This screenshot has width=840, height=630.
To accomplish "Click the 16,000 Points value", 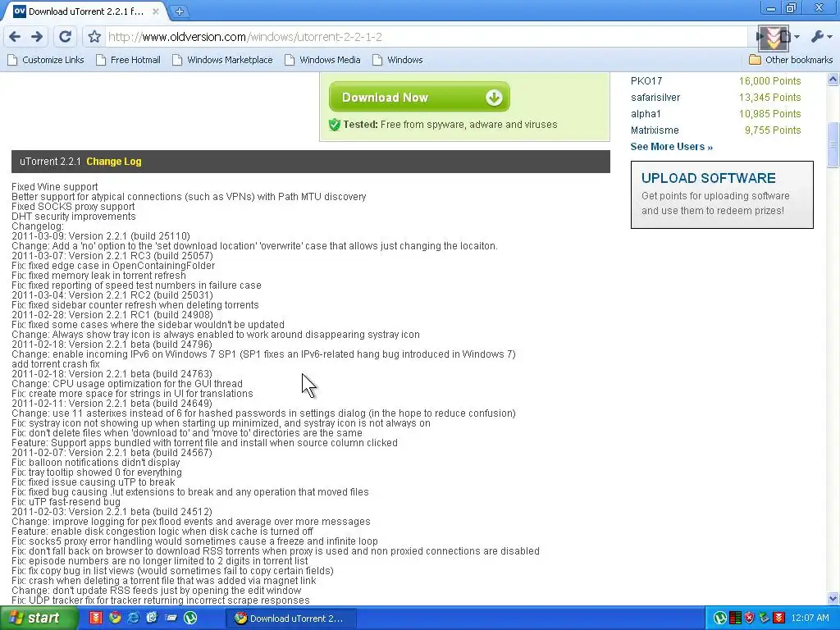I will tap(769, 81).
